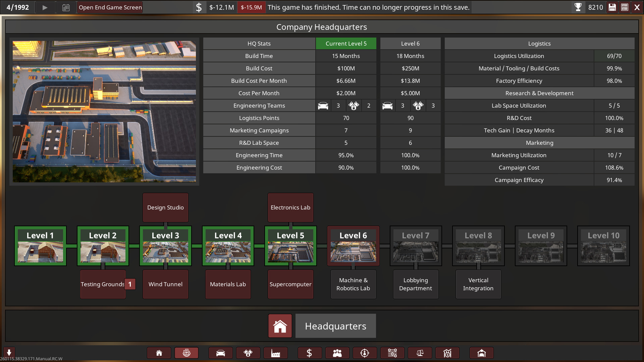Click the Machine & Robotics Lab box
This screenshot has height=362, width=644.
click(353, 284)
